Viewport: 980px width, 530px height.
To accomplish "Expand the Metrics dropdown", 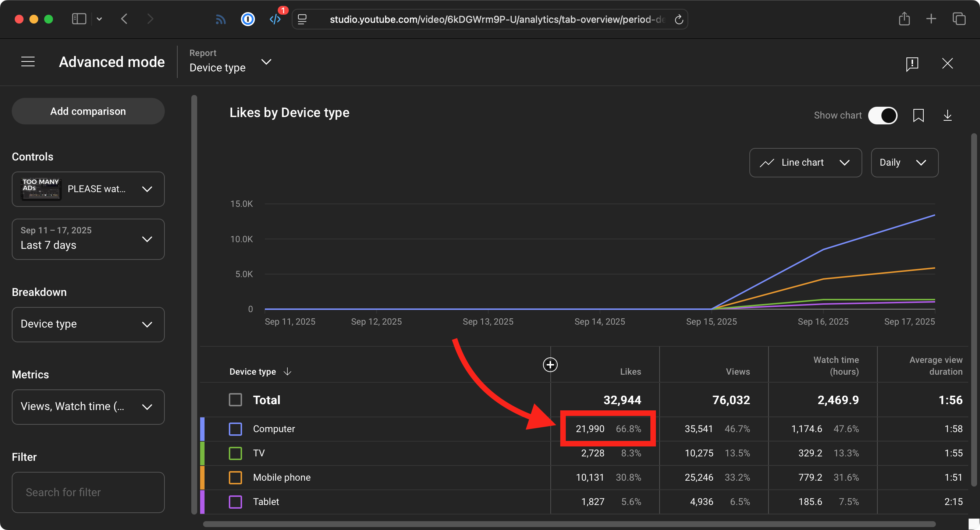I will point(88,407).
